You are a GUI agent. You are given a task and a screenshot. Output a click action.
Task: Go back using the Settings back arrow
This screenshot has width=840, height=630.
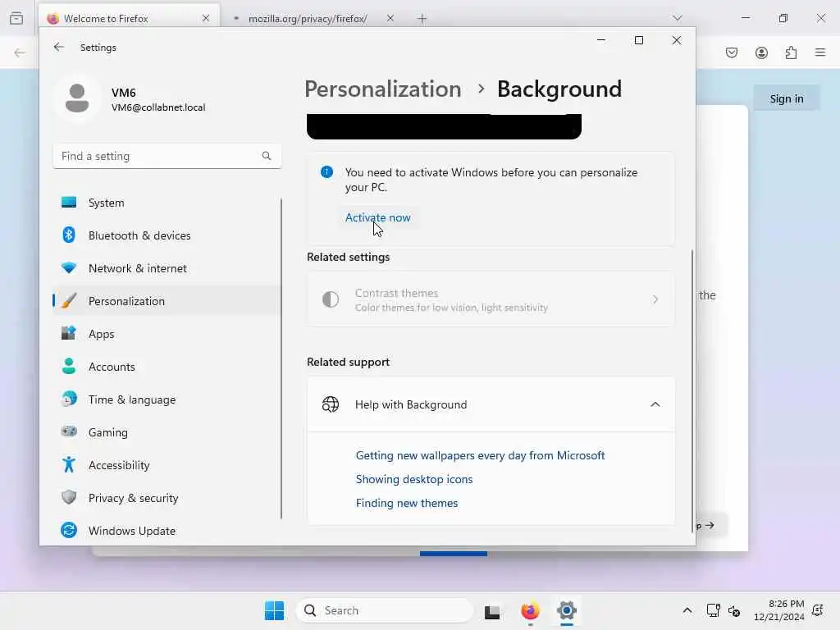click(x=59, y=47)
